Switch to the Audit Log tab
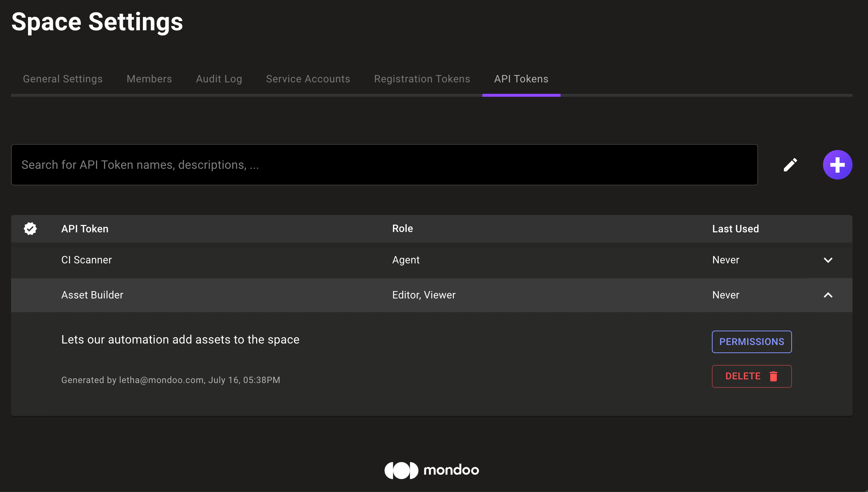The height and width of the screenshot is (492, 868). coord(219,79)
